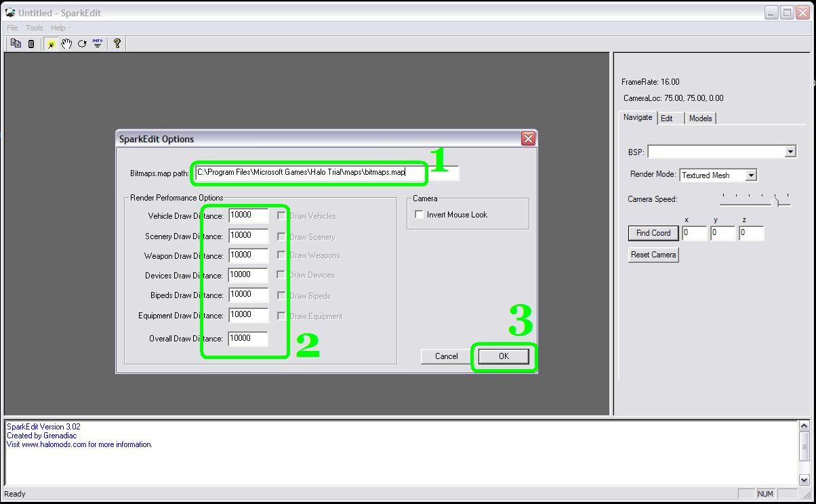Click the NUM status bar indicator
The image size is (816, 504).
(x=765, y=494)
